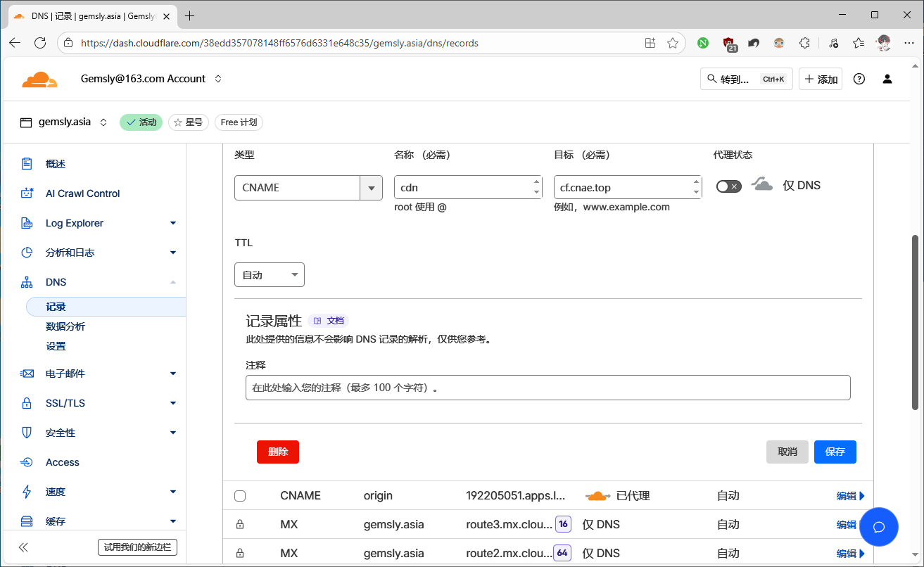
Task: Open the 概述 overview sidebar item
Action: 56,164
